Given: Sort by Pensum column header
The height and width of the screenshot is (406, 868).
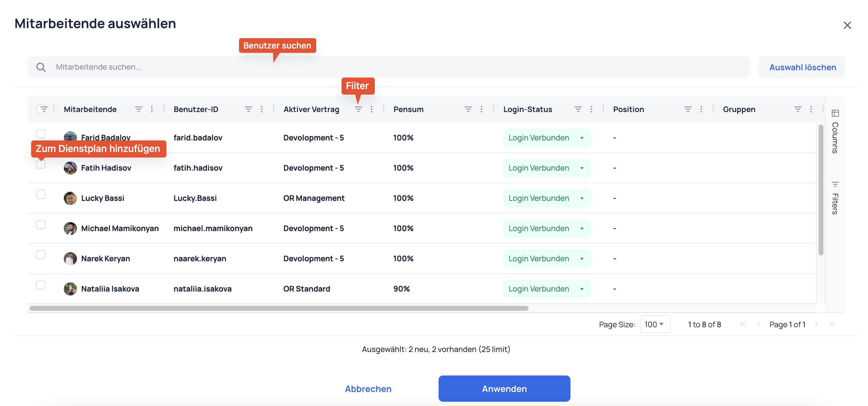Looking at the screenshot, I should click(408, 109).
